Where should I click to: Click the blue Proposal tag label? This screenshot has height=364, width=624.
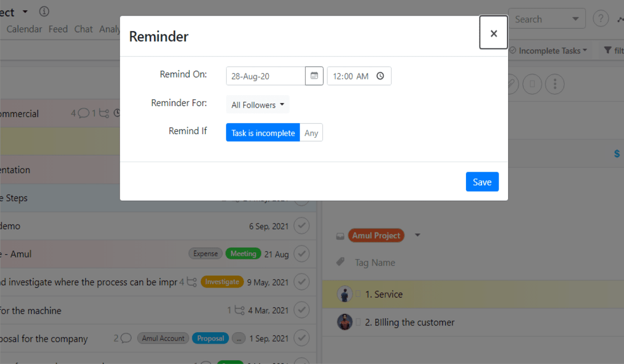click(210, 338)
